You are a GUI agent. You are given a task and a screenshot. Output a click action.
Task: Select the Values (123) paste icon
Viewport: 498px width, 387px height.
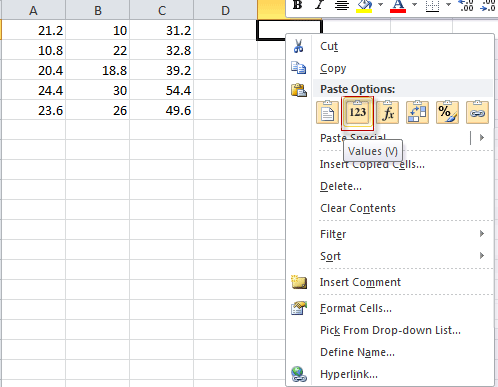[x=357, y=112]
